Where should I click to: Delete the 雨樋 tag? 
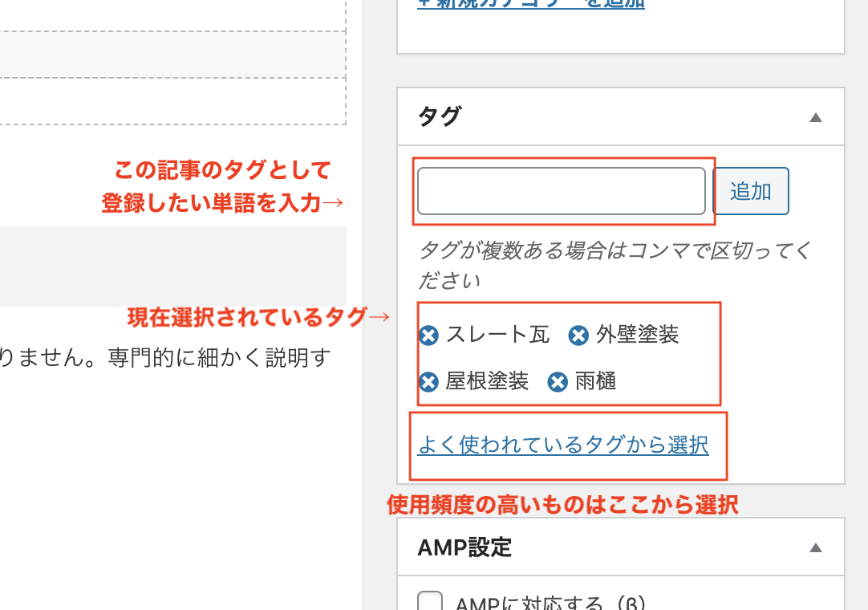pyautogui.click(x=558, y=382)
